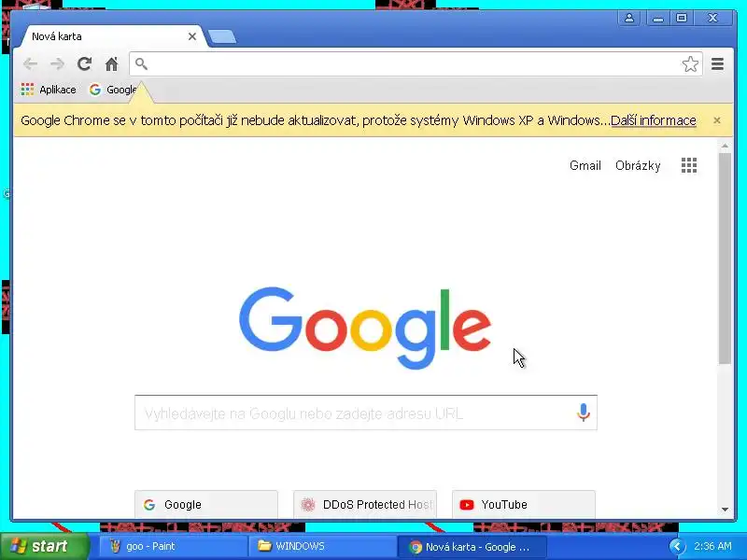Switch to WINDOWS folder taskbar button
The image size is (747, 560).
tap(322, 546)
